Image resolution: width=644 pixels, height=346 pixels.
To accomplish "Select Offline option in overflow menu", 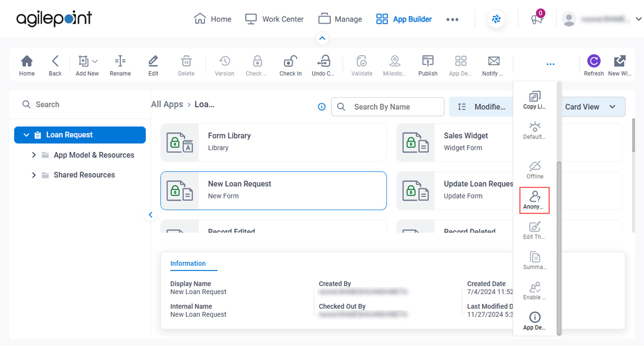I will click(534, 170).
